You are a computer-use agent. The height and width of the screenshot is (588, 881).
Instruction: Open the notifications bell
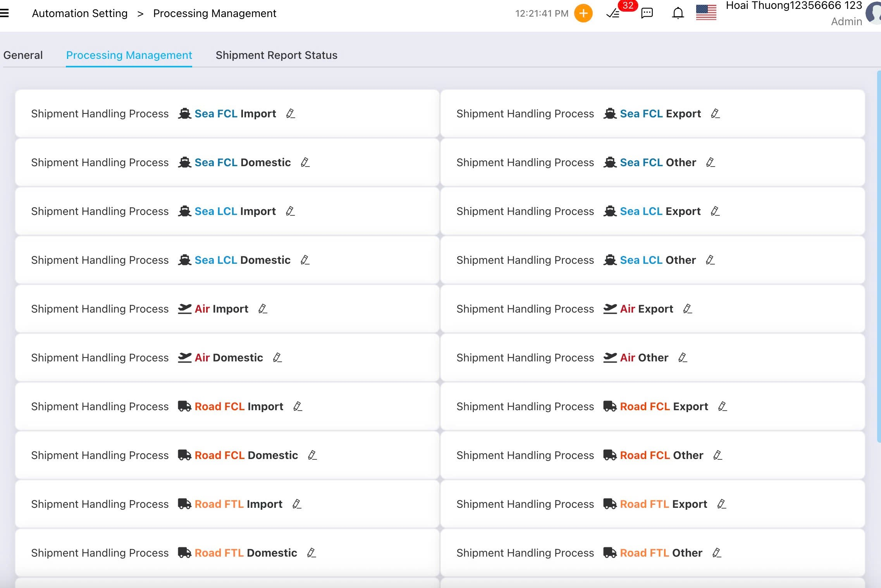[x=678, y=13]
